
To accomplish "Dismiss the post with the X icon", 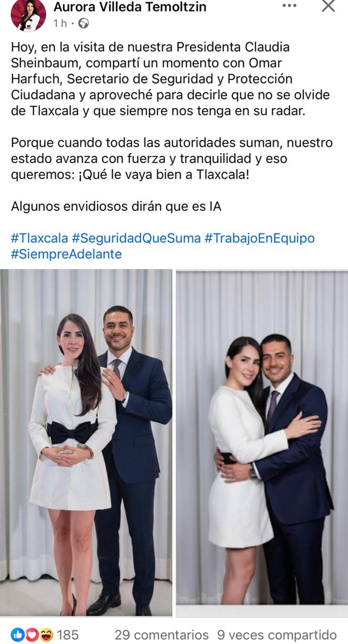I will [x=328, y=6].
